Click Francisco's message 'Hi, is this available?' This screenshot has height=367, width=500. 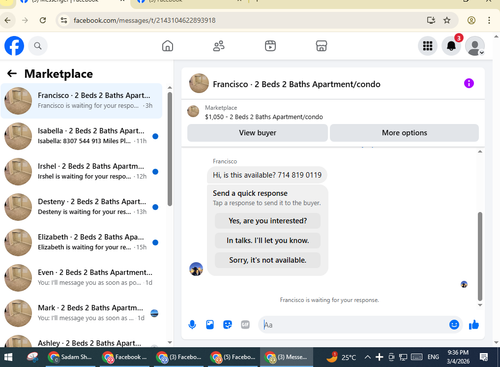[267, 175]
